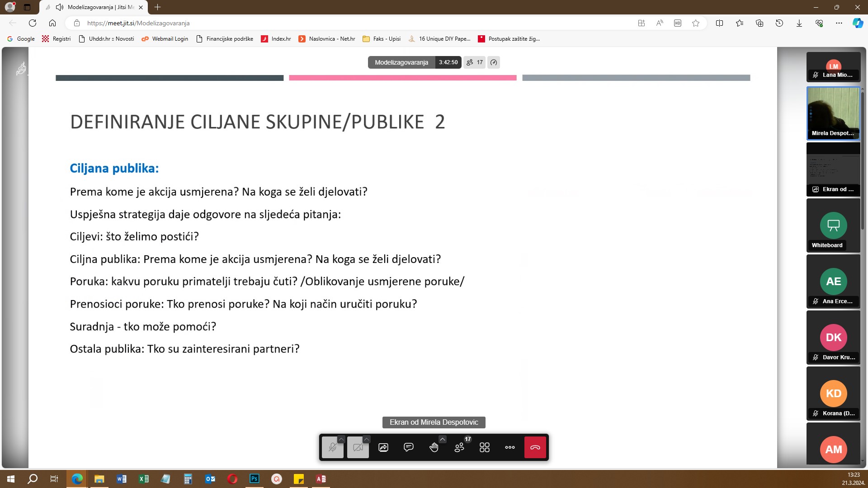868x488 pixels.
Task: Raise your hand in the meeting
Action: point(434,447)
